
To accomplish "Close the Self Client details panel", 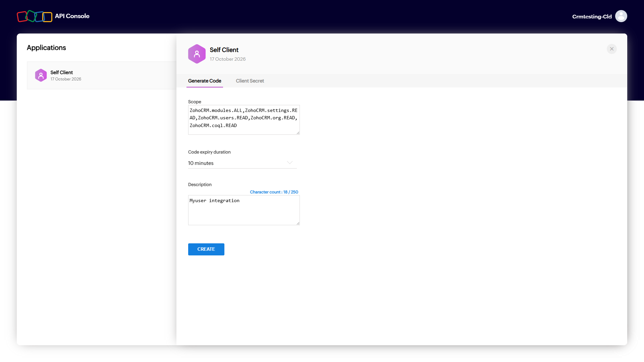I will tap(611, 49).
